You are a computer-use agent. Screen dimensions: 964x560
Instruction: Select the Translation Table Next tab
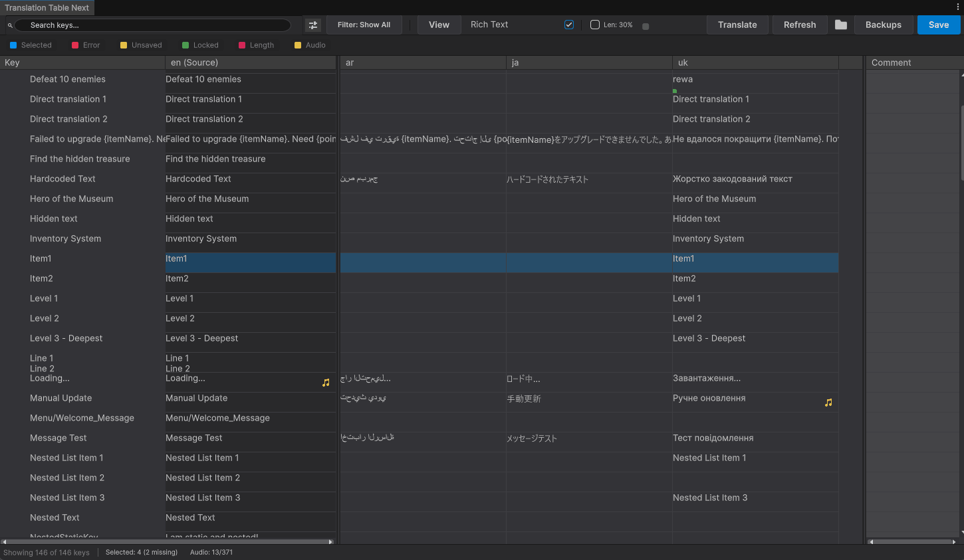tap(47, 8)
